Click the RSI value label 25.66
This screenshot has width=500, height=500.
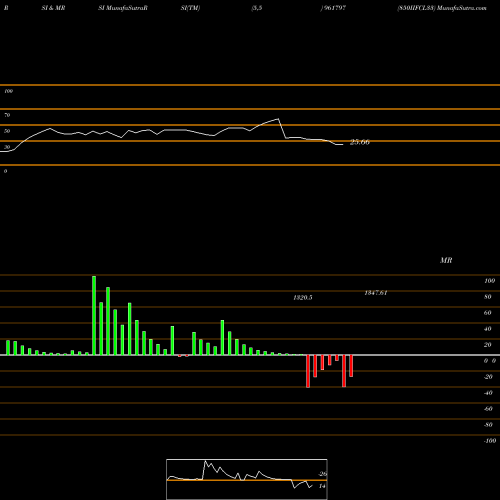click(x=360, y=142)
